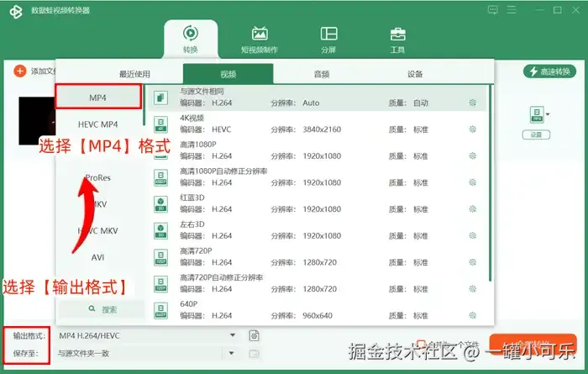Click the format list scrollbar

144,105
